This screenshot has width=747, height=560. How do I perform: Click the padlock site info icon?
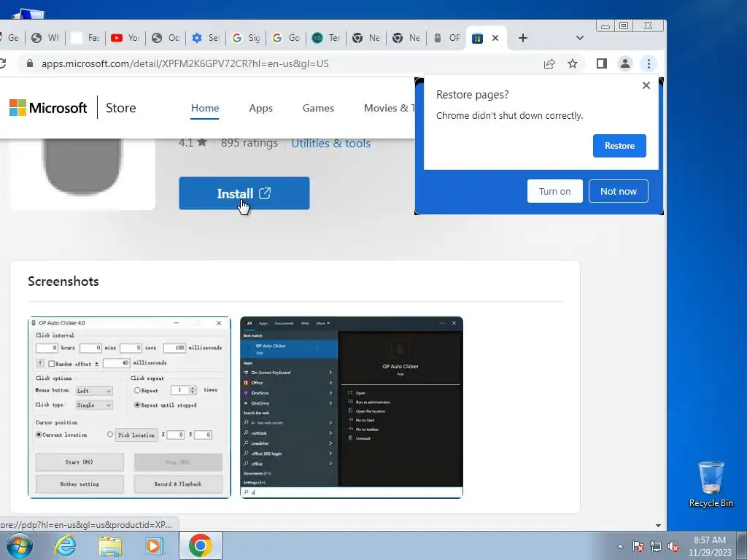[x=30, y=63]
